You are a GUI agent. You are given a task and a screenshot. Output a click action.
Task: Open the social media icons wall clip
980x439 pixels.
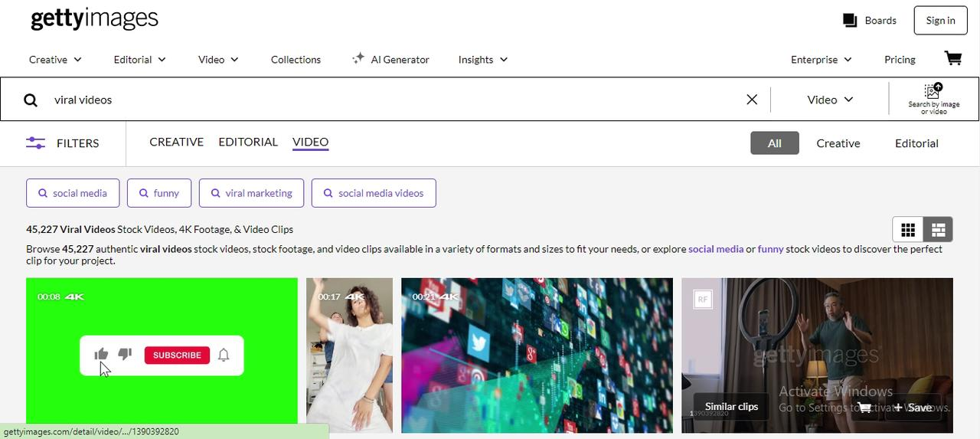point(537,355)
